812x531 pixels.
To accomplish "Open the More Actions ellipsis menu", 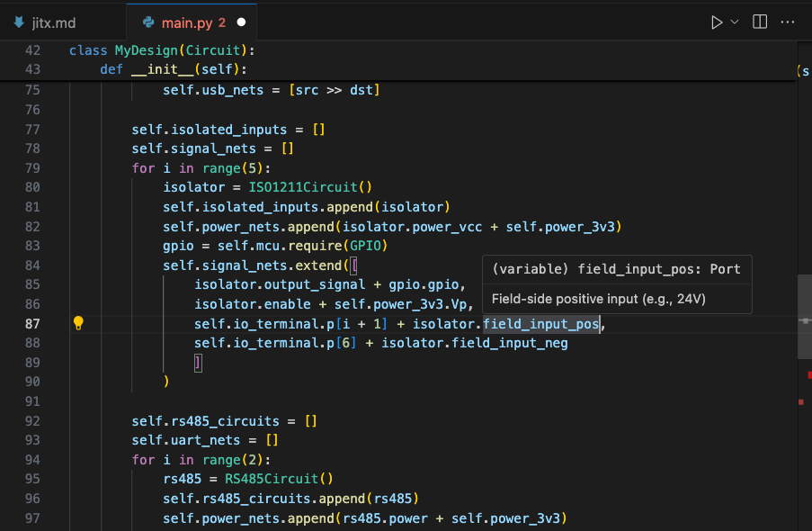I will (x=788, y=22).
